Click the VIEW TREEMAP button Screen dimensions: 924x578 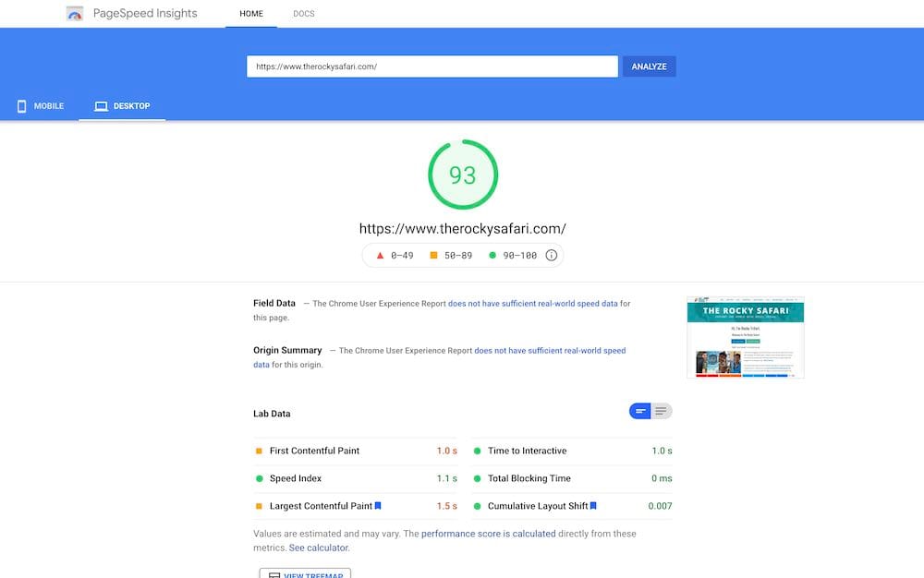click(x=305, y=574)
